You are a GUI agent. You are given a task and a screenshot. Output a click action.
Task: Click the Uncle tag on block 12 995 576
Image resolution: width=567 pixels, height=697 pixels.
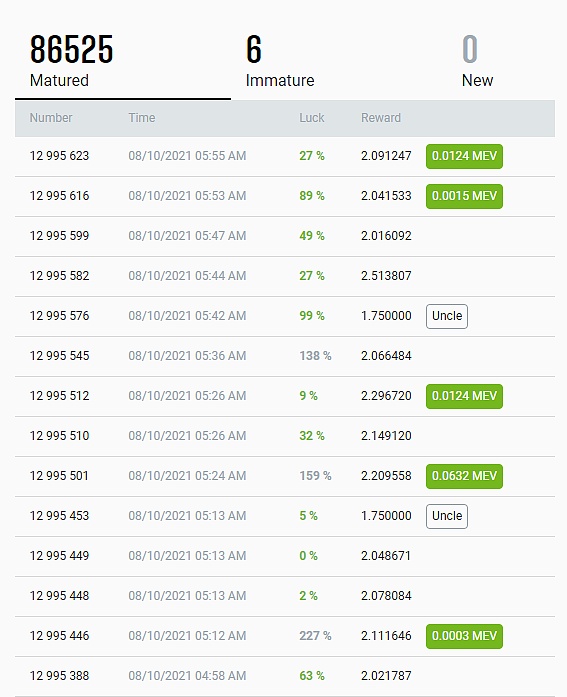coord(447,316)
